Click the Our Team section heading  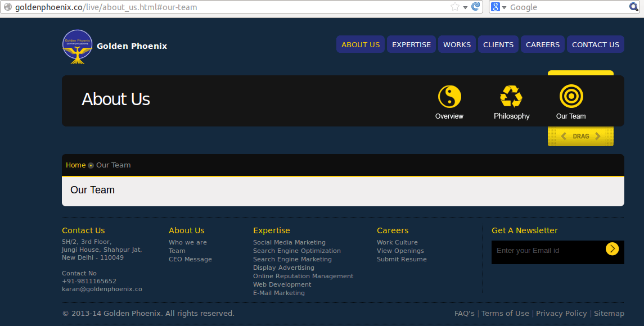(92, 190)
